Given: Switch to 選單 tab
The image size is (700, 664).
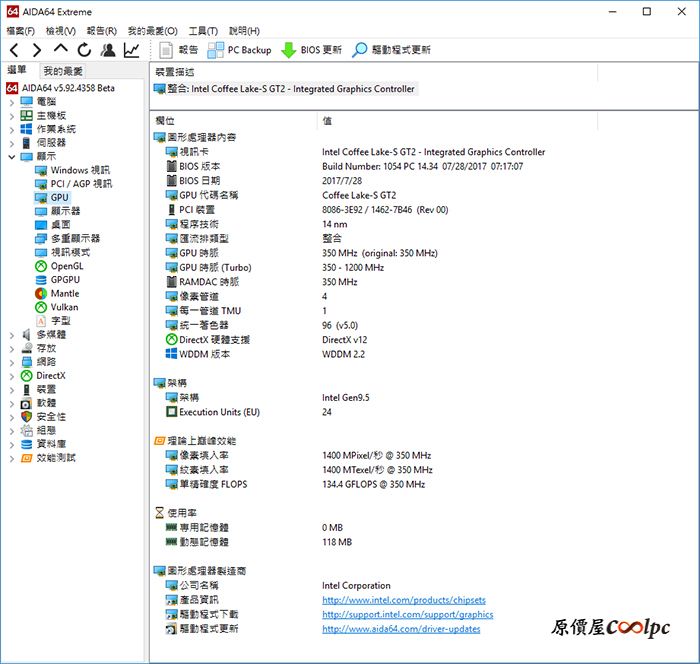Looking at the screenshot, I should 17,70.
